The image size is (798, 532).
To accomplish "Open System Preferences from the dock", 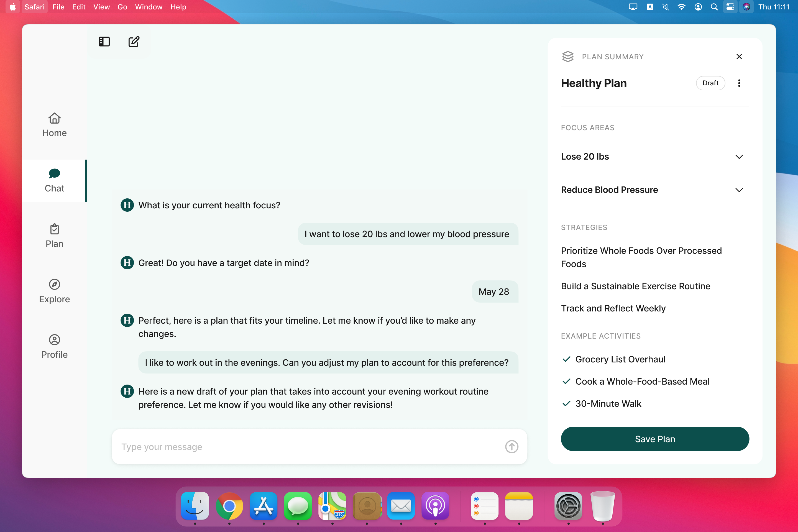I will pyautogui.click(x=568, y=506).
